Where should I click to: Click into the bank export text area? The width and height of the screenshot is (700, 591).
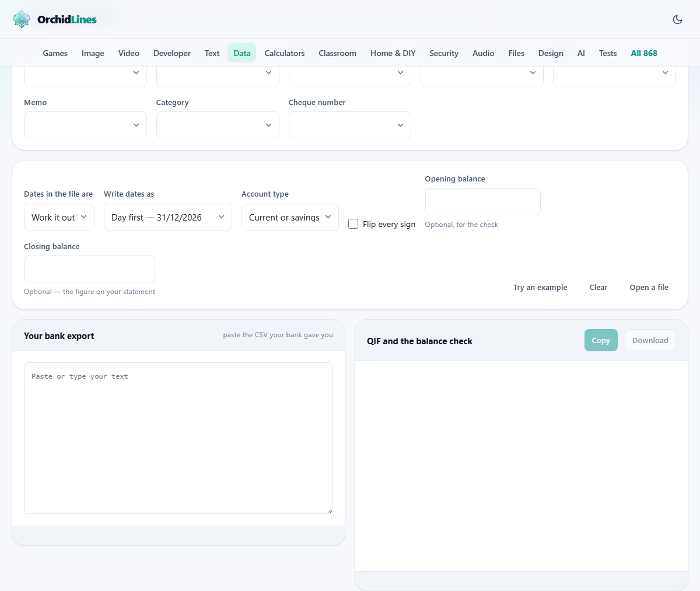(x=178, y=438)
